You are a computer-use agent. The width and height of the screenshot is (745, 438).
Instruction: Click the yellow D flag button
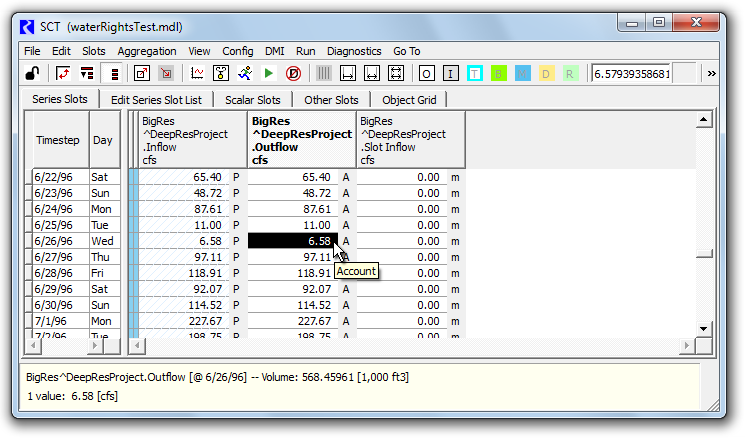pos(546,74)
